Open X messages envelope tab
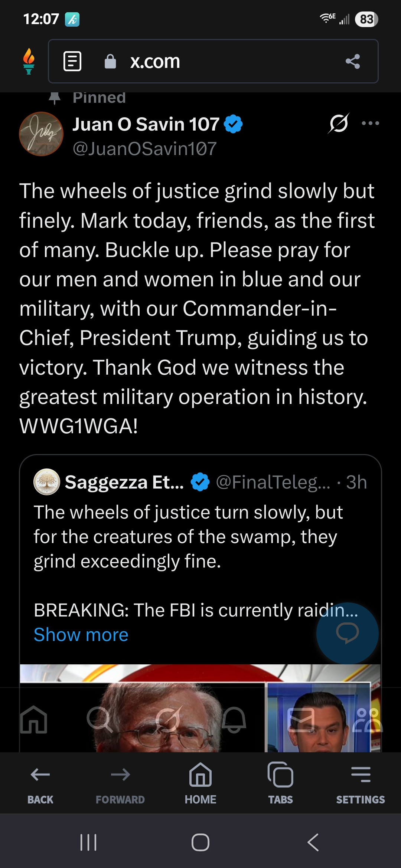The height and width of the screenshot is (868, 401). coord(301,720)
